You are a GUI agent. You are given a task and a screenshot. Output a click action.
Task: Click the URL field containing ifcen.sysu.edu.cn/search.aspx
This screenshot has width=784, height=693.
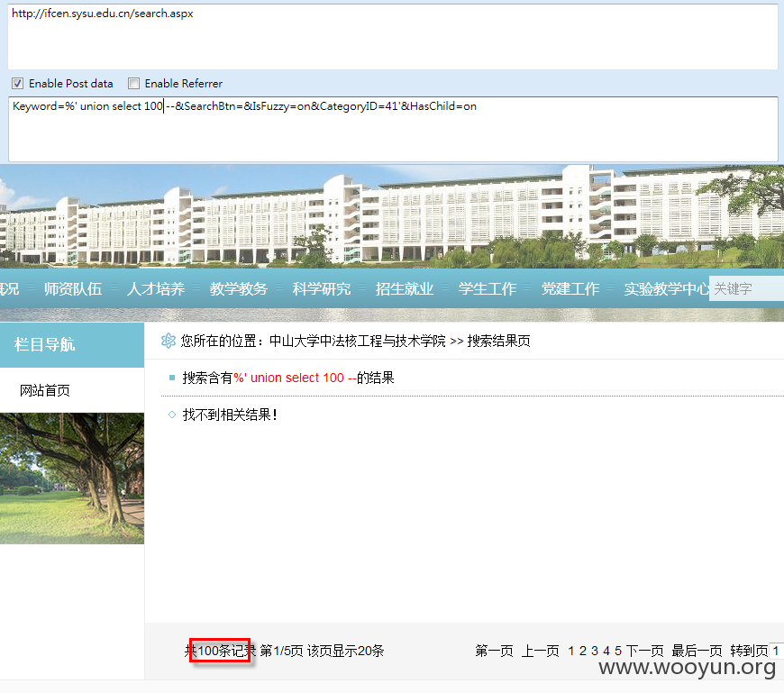393,37
